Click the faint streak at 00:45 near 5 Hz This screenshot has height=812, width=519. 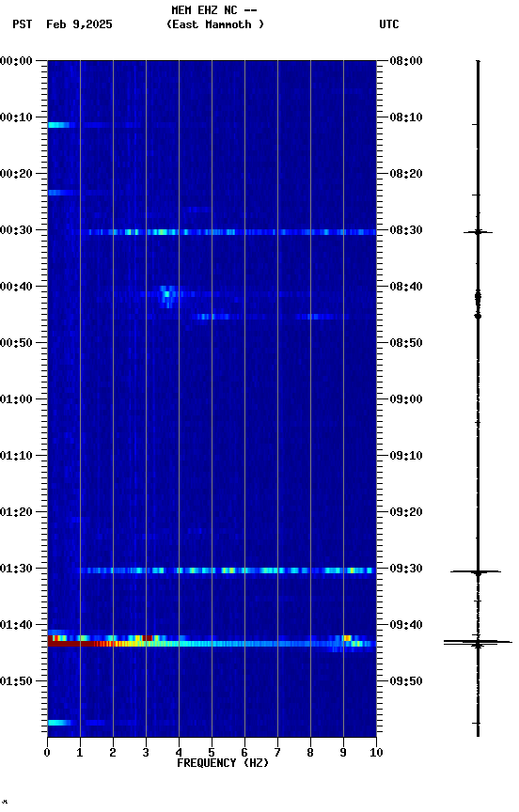tap(213, 317)
